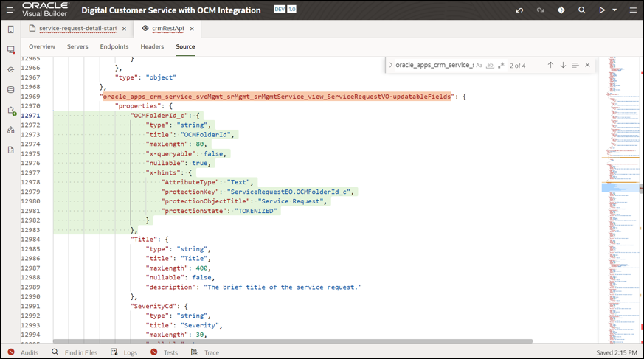
Task: Open the Source files sidebar icon
Action: 10,150
